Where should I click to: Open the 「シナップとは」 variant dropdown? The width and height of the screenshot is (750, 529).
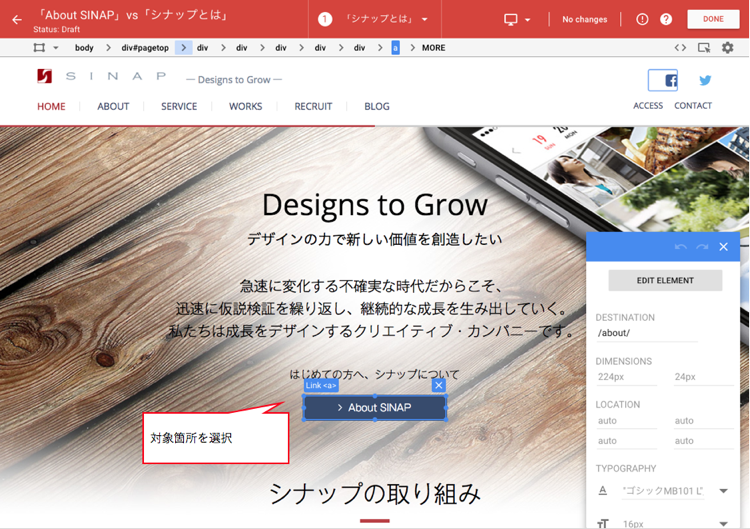(386, 19)
